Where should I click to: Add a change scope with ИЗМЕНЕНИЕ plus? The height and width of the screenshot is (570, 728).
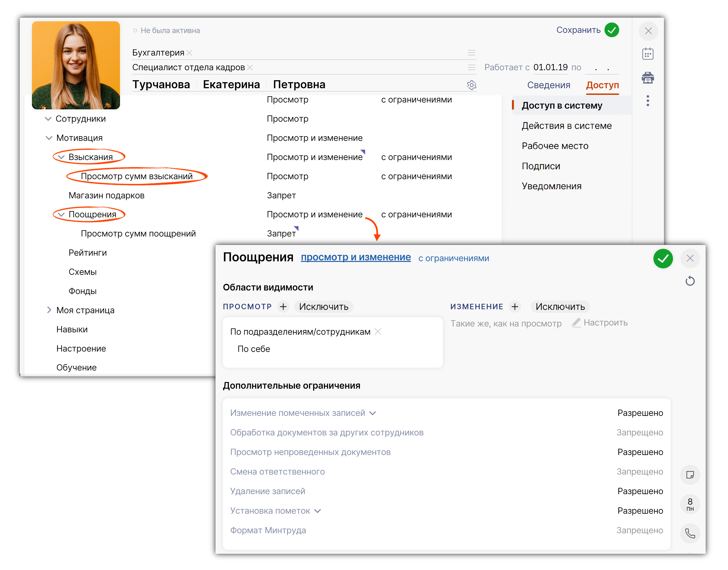(x=515, y=306)
